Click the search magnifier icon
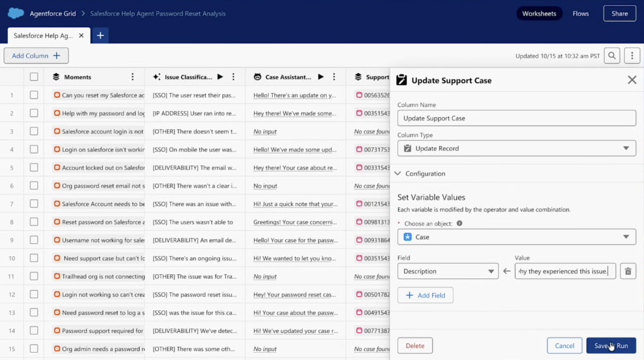This screenshot has height=360, width=644. click(612, 56)
